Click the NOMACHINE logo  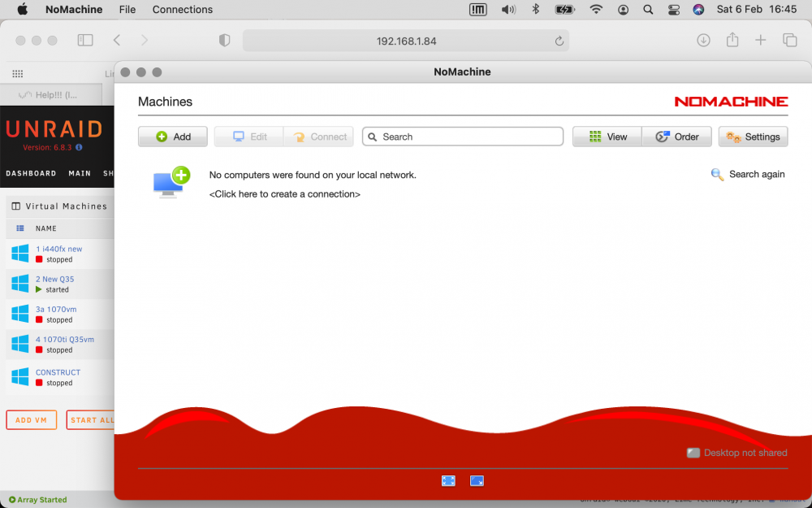(x=731, y=102)
